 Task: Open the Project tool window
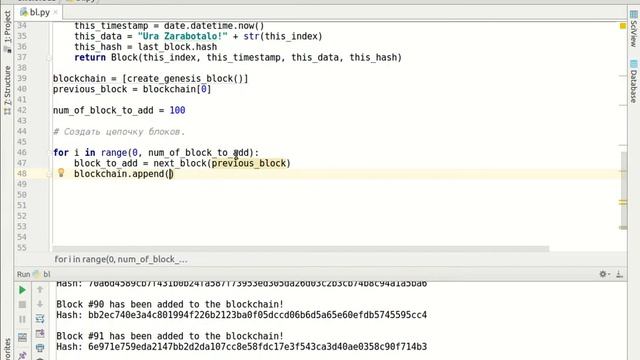[7, 31]
